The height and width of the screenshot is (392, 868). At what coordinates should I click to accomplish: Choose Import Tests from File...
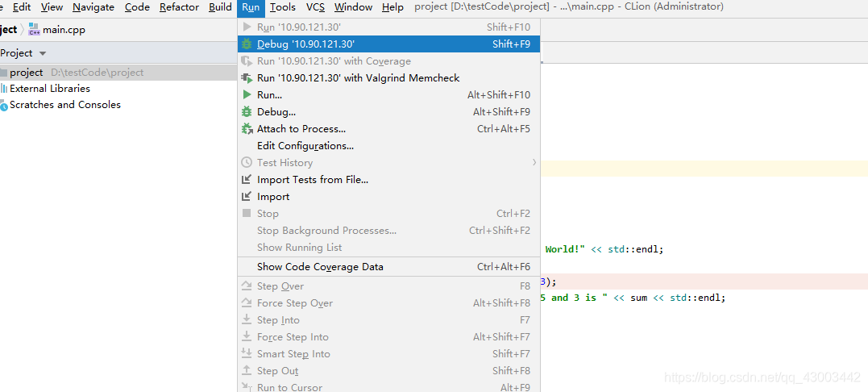(x=388, y=179)
